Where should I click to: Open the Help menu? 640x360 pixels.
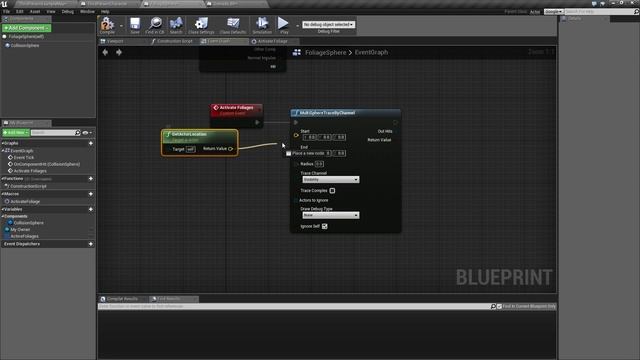point(105,11)
